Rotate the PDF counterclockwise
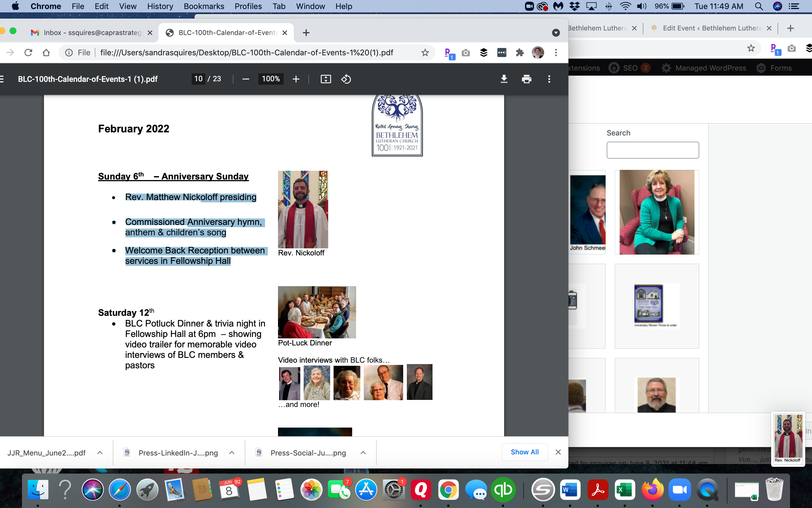 [346, 79]
